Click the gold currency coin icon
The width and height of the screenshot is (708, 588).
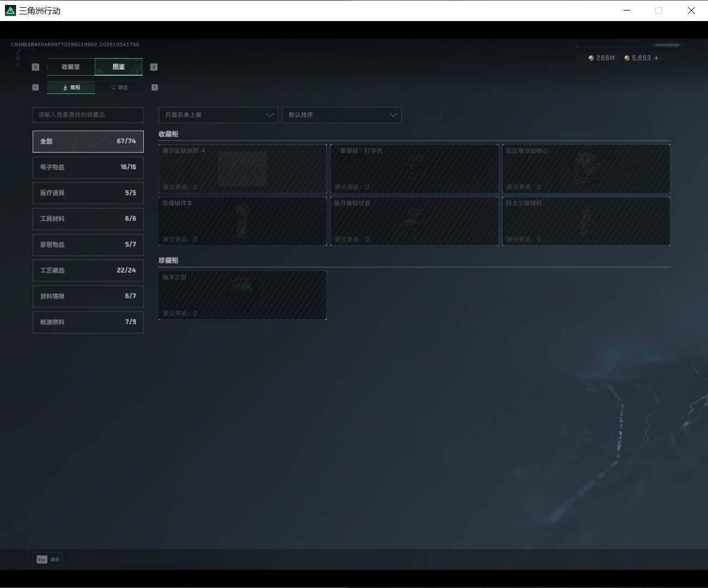click(627, 58)
